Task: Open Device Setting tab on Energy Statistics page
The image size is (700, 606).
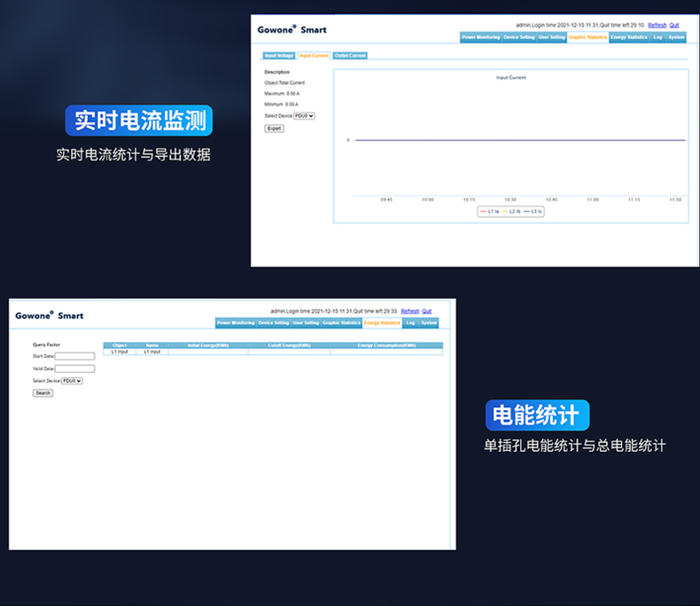Action: pos(273,323)
